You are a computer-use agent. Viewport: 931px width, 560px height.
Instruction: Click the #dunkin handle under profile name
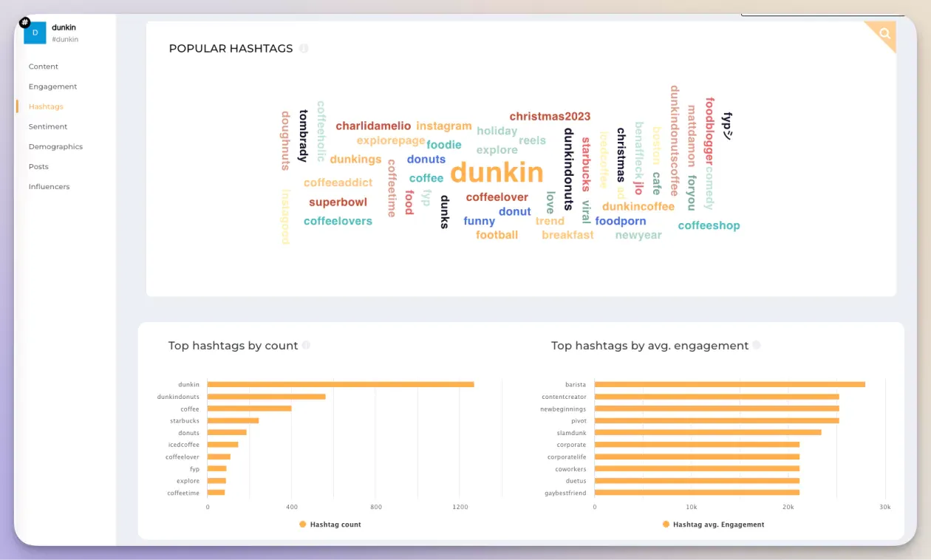pyautogui.click(x=65, y=39)
